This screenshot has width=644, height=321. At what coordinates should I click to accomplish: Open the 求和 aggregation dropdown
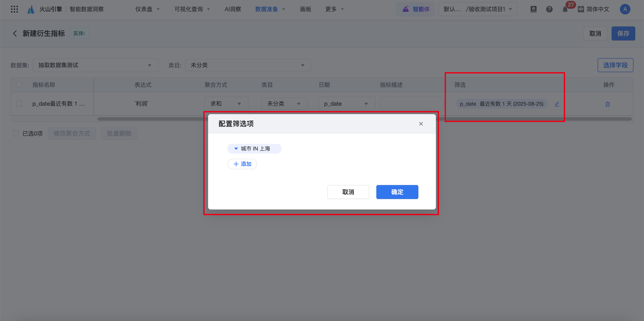click(226, 104)
